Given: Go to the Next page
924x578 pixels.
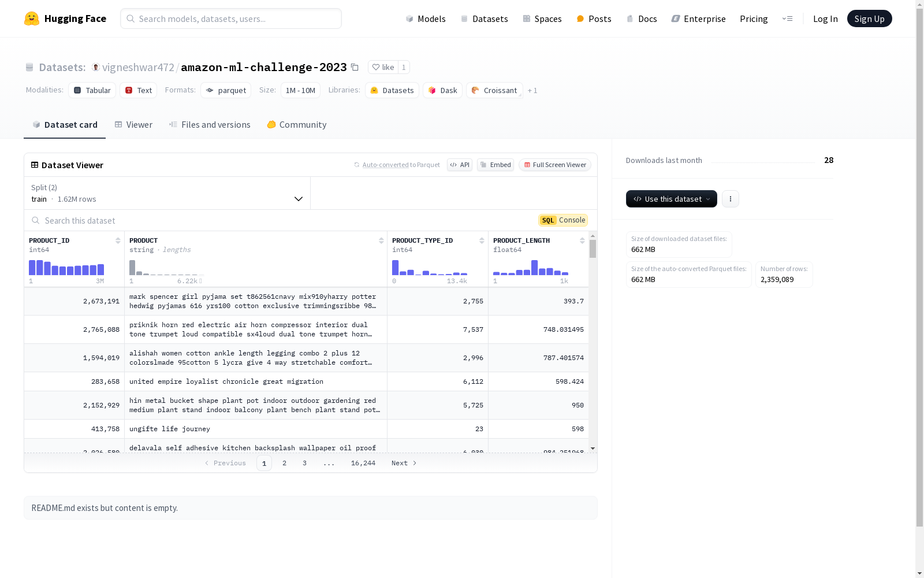Looking at the screenshot, I should pyautogui.click(x=404, y=463).
